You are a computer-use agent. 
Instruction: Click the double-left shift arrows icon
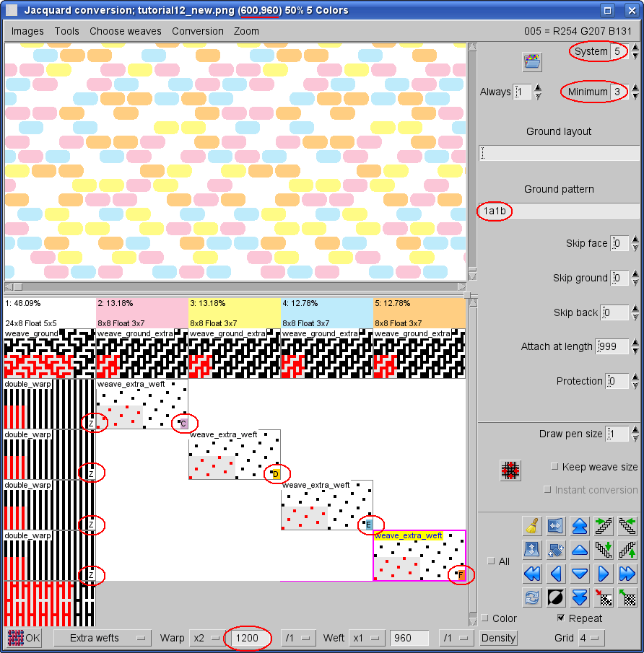532,574
